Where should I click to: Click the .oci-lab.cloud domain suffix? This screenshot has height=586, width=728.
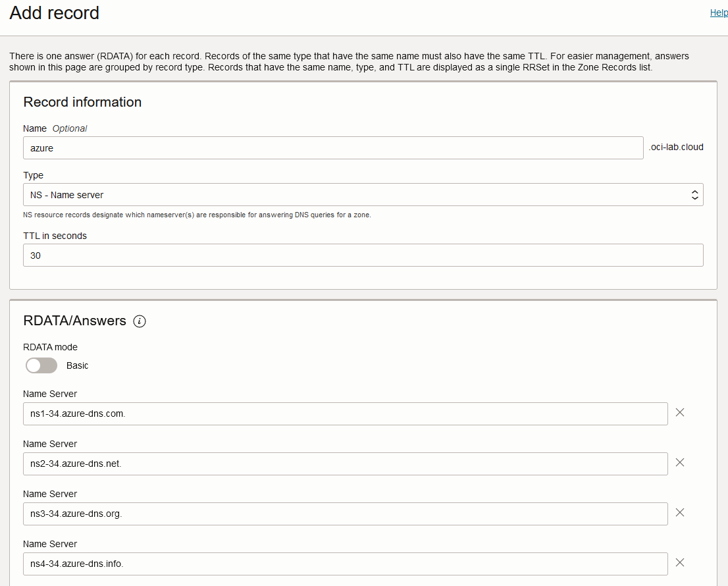pos(675,147)
